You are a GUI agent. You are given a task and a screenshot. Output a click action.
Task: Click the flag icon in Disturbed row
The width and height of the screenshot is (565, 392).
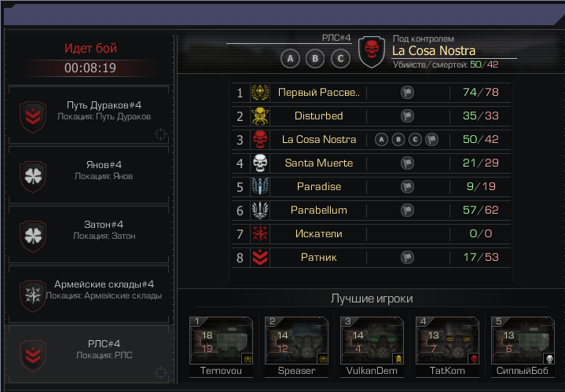pyautogui.click(x=407, y=116)
